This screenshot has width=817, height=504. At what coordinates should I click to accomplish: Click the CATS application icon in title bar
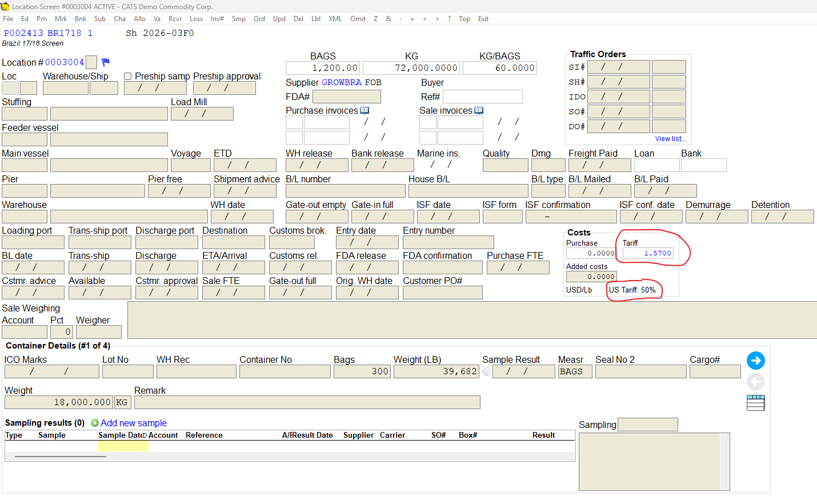[x=5, y=6]
